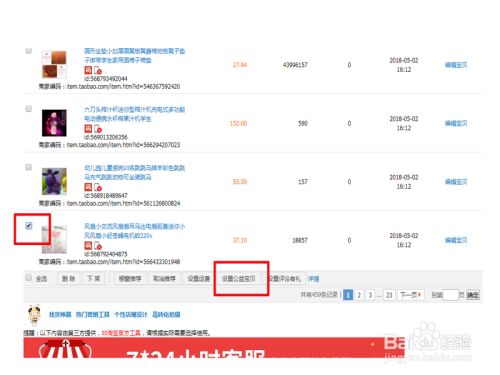
Task: Click 编辑宝贝 for the 55.50 item
Action: click(x=456, y=182)
